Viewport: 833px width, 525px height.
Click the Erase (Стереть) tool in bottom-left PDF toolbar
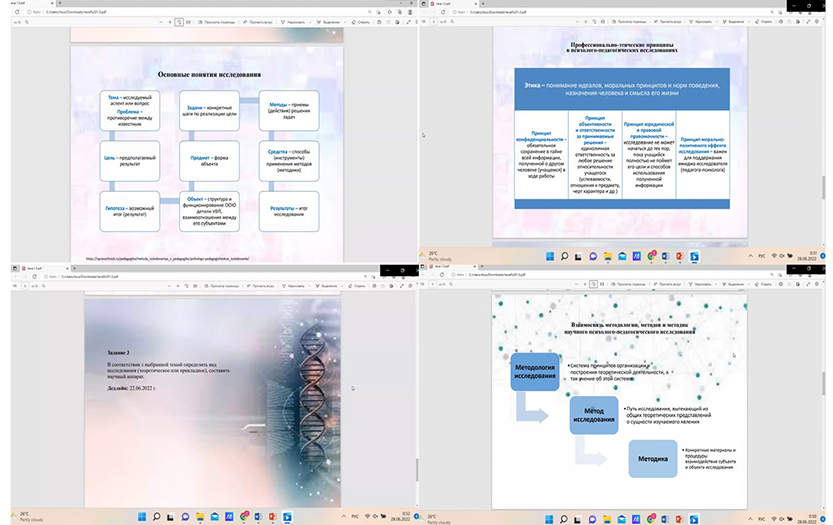click(367, 284)
